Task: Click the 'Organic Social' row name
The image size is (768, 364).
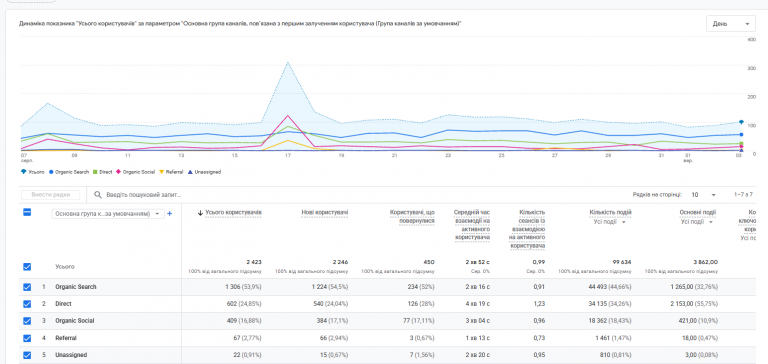Action: click(x=74, y=321)
